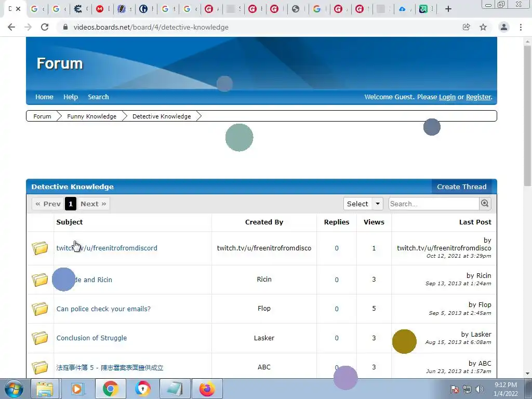This screenshot has width=532, height=399.
Task: Go to Funny Knowledge breadcrumb
Action: pos(91,116)
